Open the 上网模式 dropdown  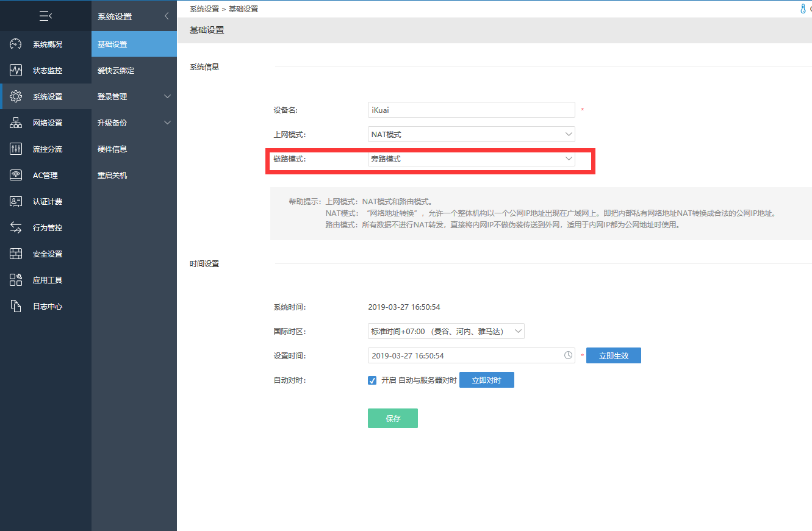(x=471, y=134)
